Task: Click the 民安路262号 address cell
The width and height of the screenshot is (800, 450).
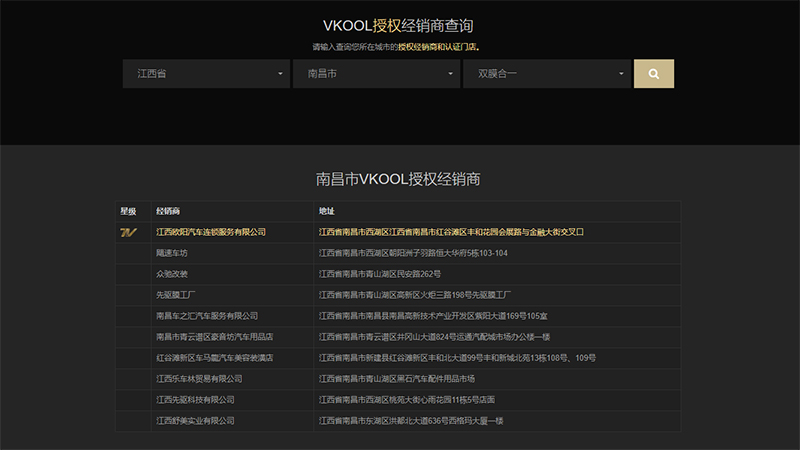Action: coord(380,274)
